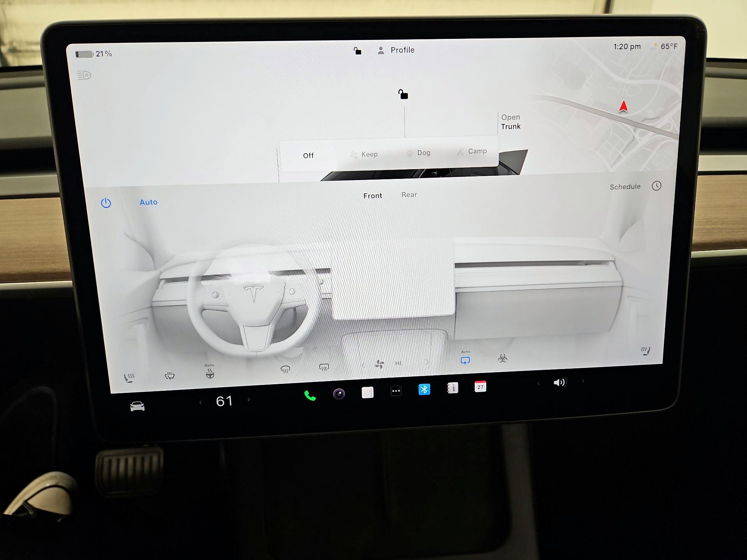747x560 pixels.
Task: Toggle climate power button
Action: point(106,203)
